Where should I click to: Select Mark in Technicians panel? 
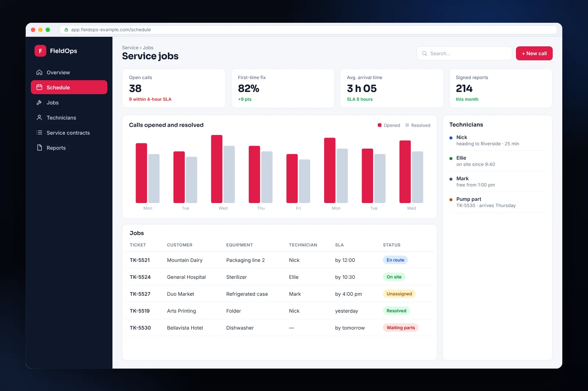pyautogui.click(x=498, y=182)
